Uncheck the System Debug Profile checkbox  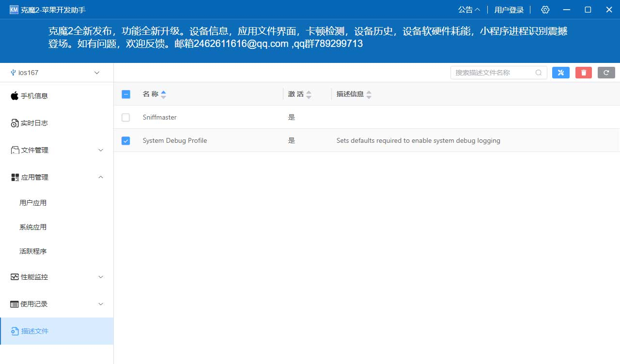[126, 141]
